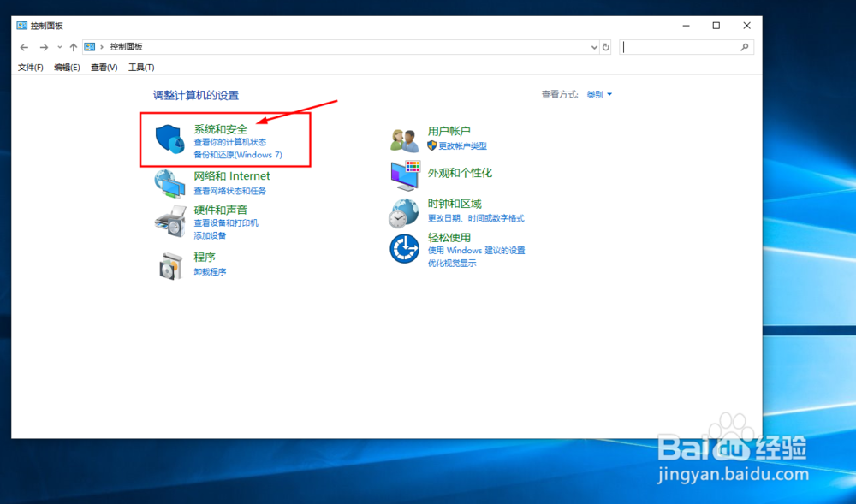
Task: Open the Network and Internet globe icon
Action: [169, 183]
